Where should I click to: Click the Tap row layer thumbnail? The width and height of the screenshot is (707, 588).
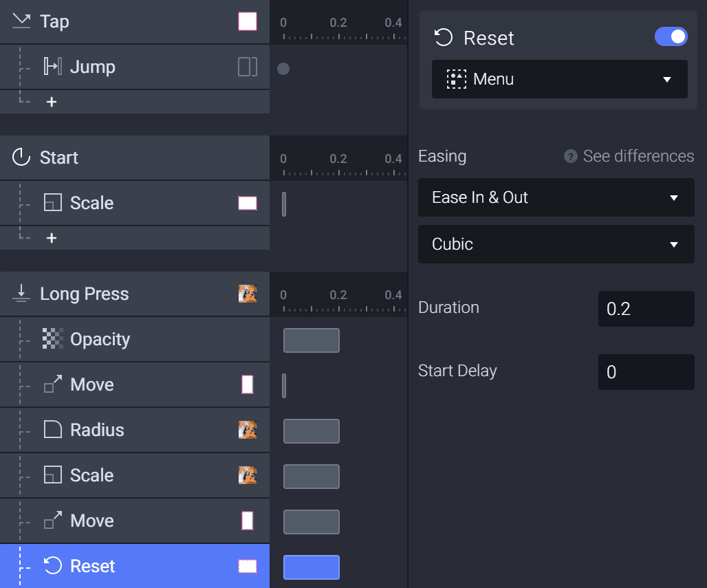[x=248, y=21]
